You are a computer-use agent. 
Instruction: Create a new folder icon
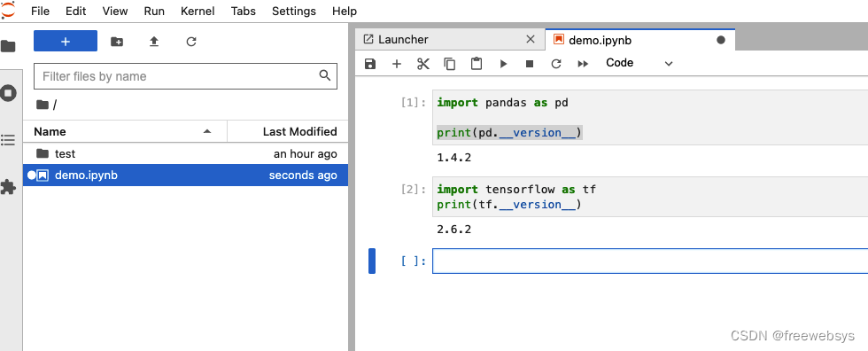tap(117, 42)
